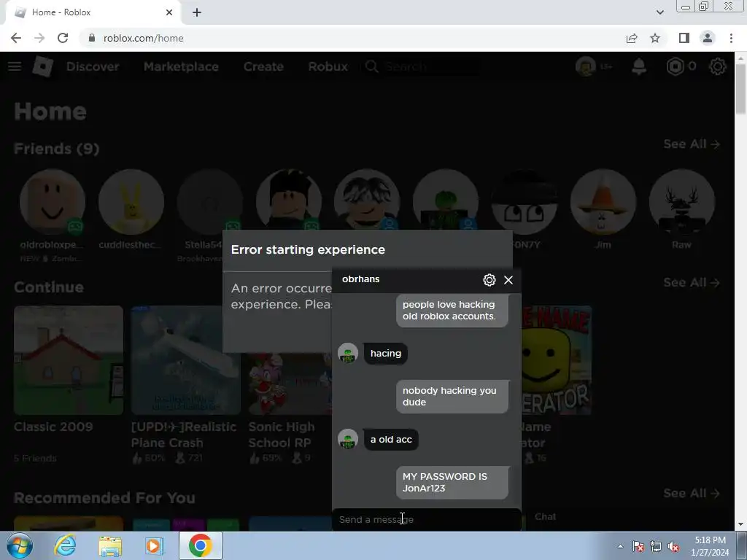Open friend Jim avatar
Screen dimensions: 747x560
coord(603,202)
